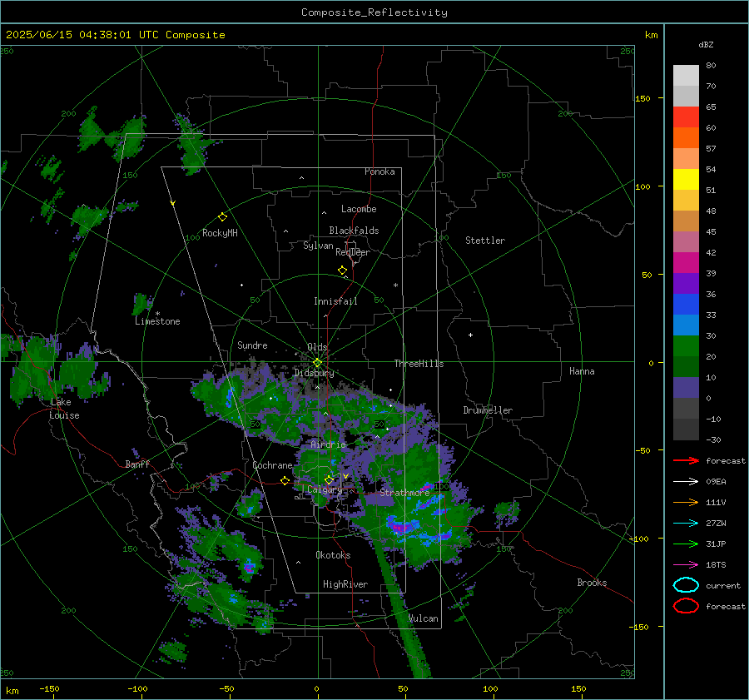Click the Airdrie city label

point(328,444)
